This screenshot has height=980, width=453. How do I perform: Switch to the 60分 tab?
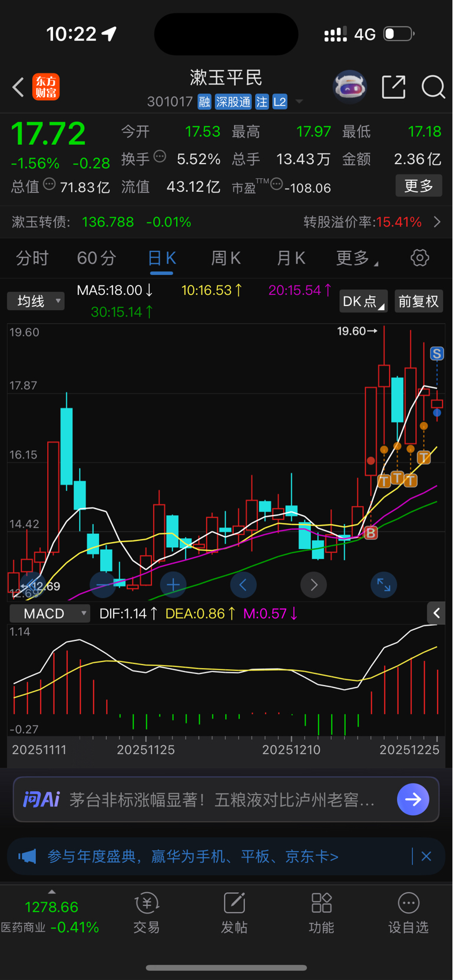(x=97, y=258)
